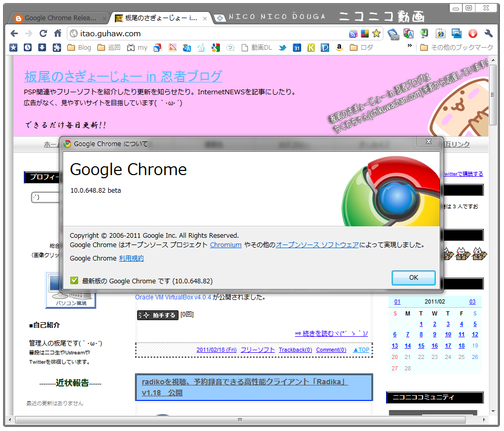The image size is (504, 431).
Task: Open the Amazon bookmark icon
Action: click(x=339, y=48)
